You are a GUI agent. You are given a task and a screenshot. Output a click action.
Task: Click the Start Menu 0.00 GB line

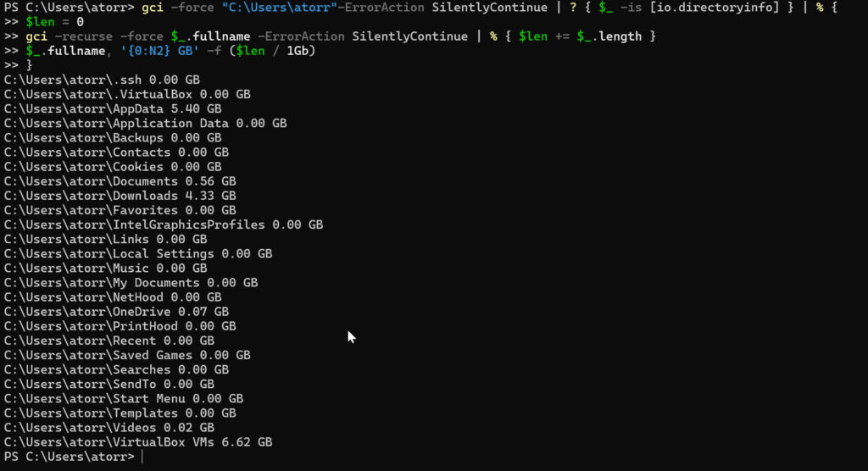pos(124,398)
